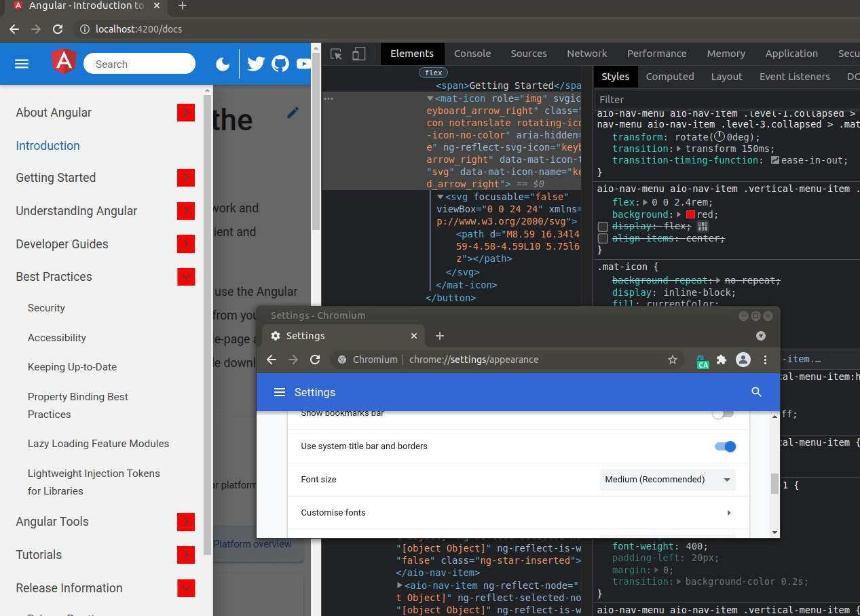Check the display: flex property checkbox
Viewport: 860px width, 616px height.
[x=603, y=226]
